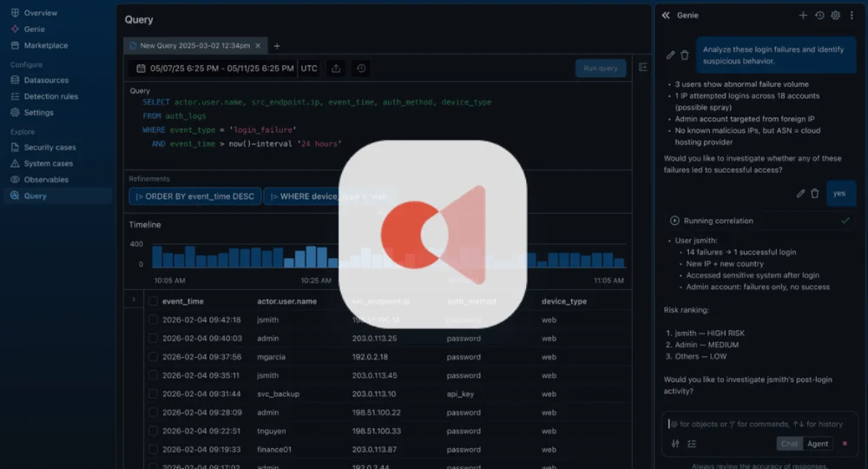Open query history icon in the toolbar

pyautogui.click(x=361, y=68)
